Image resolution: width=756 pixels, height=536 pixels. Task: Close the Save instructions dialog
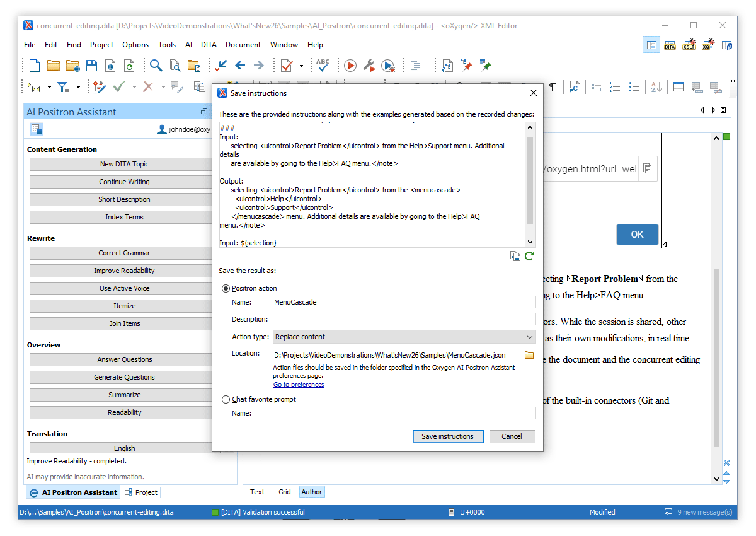tap(534, 93)
